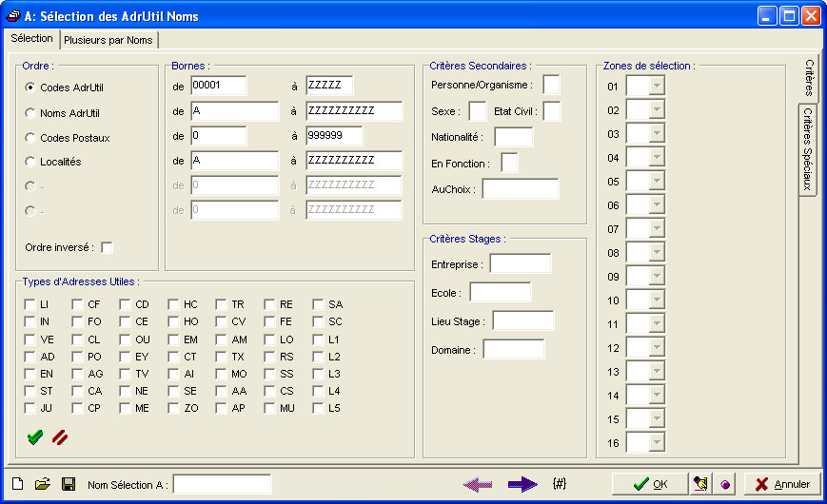This screenshot has height=504, width=827.
Task: Switch to the Sélection tab
Action: tap(31, 38)
